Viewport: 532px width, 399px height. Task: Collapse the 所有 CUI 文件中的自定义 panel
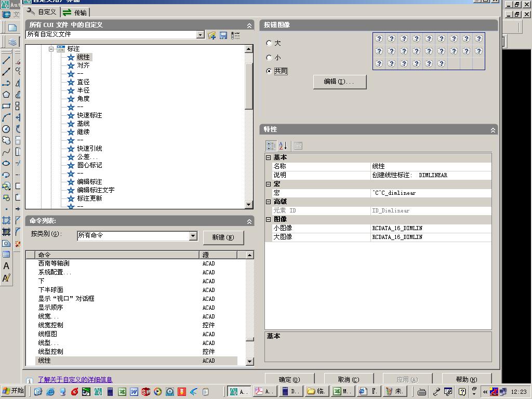click(249, 25)
